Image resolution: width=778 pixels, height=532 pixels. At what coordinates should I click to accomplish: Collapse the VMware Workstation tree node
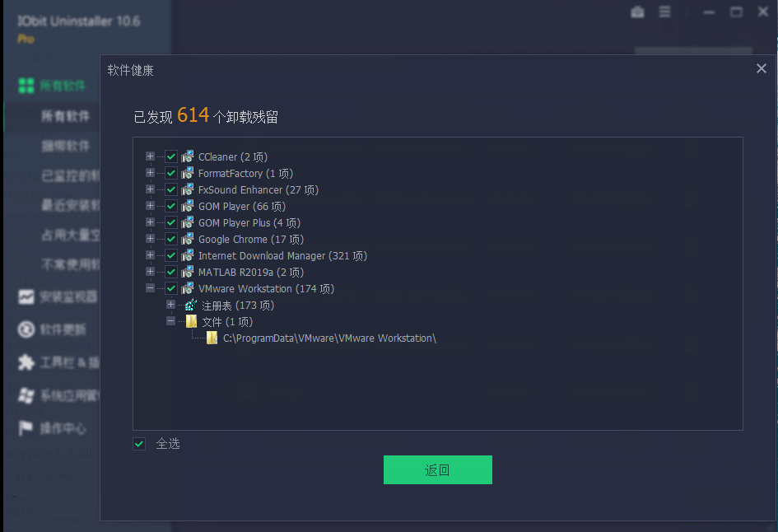(150, 288)
